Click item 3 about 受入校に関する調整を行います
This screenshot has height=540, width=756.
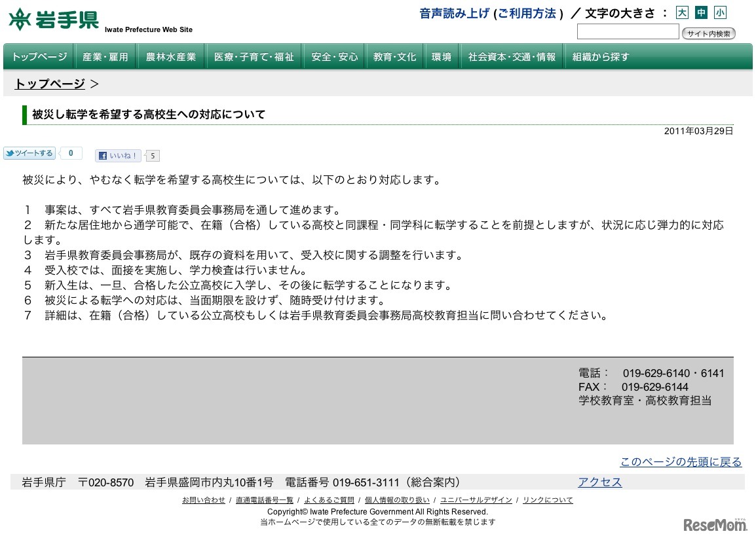[244, 255]
